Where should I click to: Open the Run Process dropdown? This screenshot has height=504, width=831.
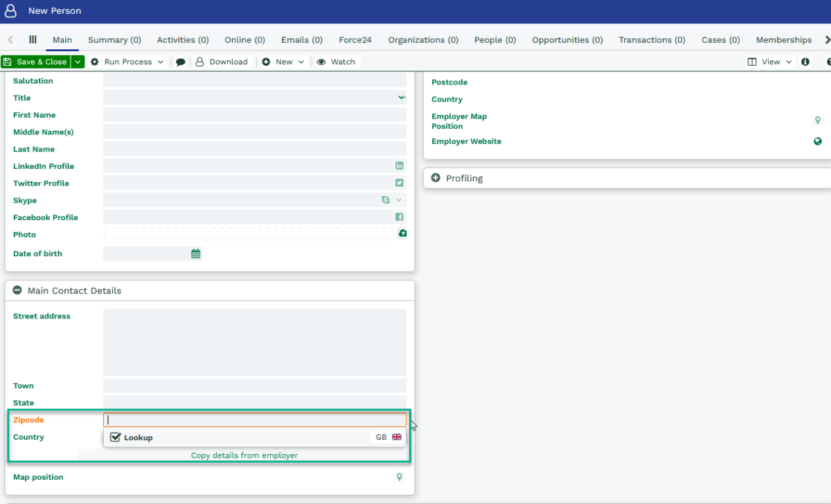coord(127,62)
